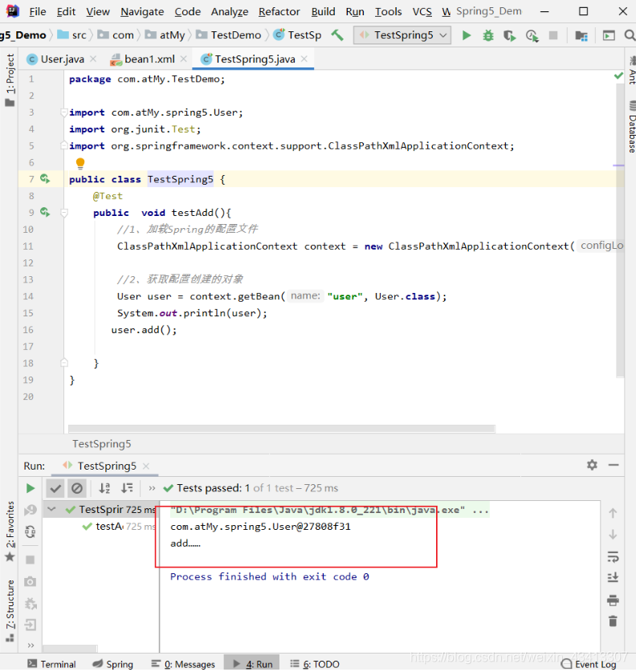Click the Exit icon in Run sidebar
This screenshot has height=672, width=636.
tap(30, 625)
